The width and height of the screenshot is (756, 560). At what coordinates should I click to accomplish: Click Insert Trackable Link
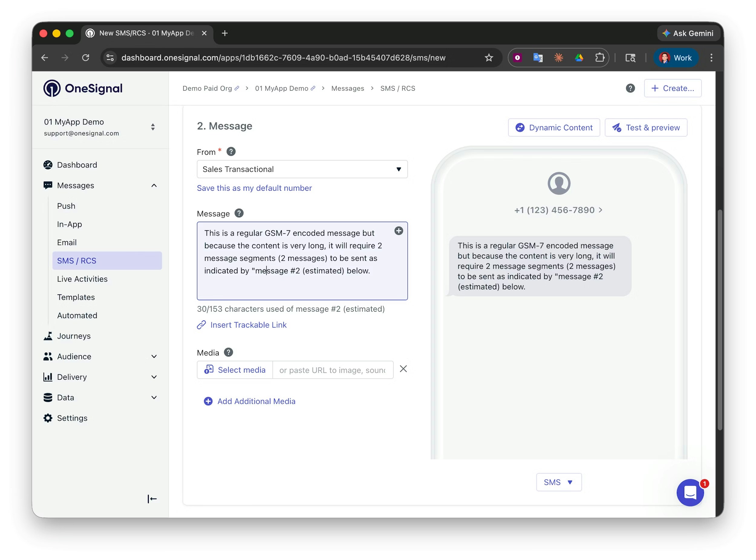pyautogui.click(x=242, y=325)
